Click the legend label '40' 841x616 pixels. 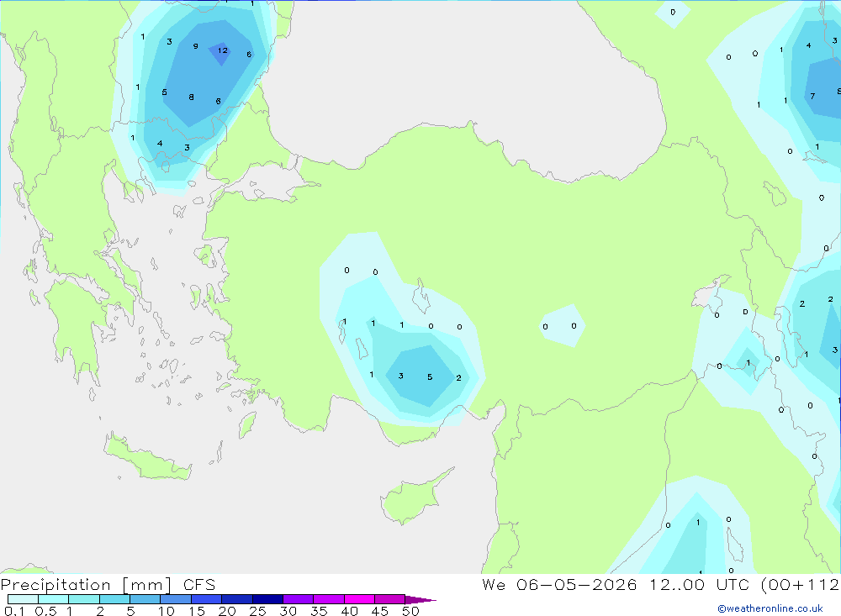tap(349, 611)
